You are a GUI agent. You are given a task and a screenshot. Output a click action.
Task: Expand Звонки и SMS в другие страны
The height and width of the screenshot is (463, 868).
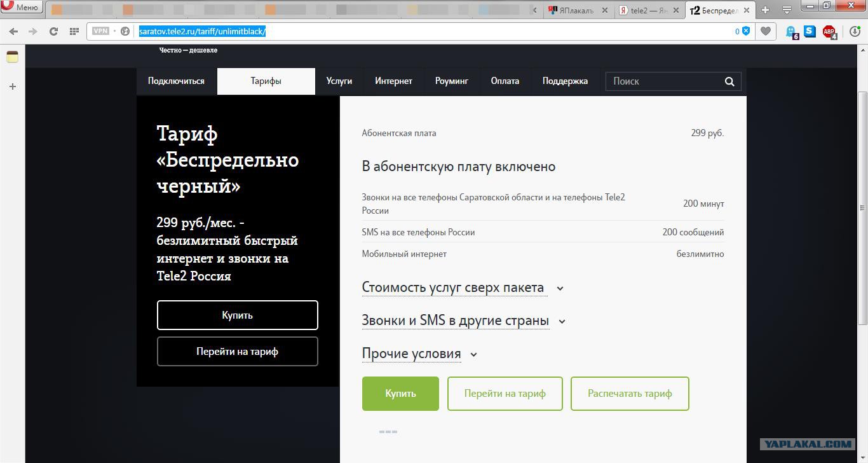click(464, 321)
